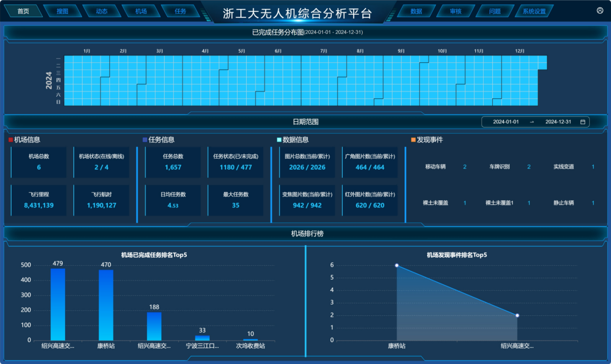Click the 康桥站 bar showing 470
Image resolution: width=611 pixels, height=364 pixels.
(x=106, y=305)
